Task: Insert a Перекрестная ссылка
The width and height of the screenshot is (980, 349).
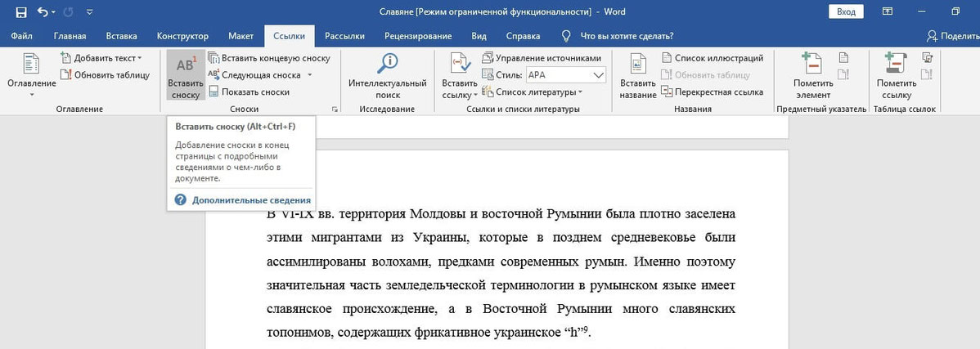Action: [x=713, y=92]
